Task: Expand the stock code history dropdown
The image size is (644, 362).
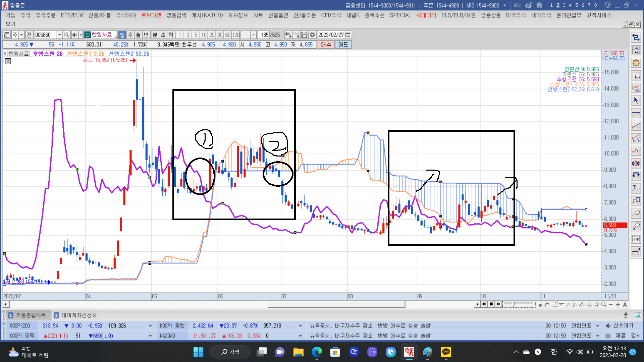Action: pyautogui.click(x=59, y=35)
